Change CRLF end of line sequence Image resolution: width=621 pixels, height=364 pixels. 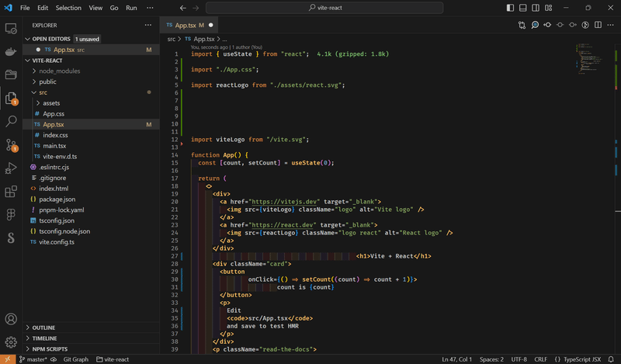click(x=540, y=359)
